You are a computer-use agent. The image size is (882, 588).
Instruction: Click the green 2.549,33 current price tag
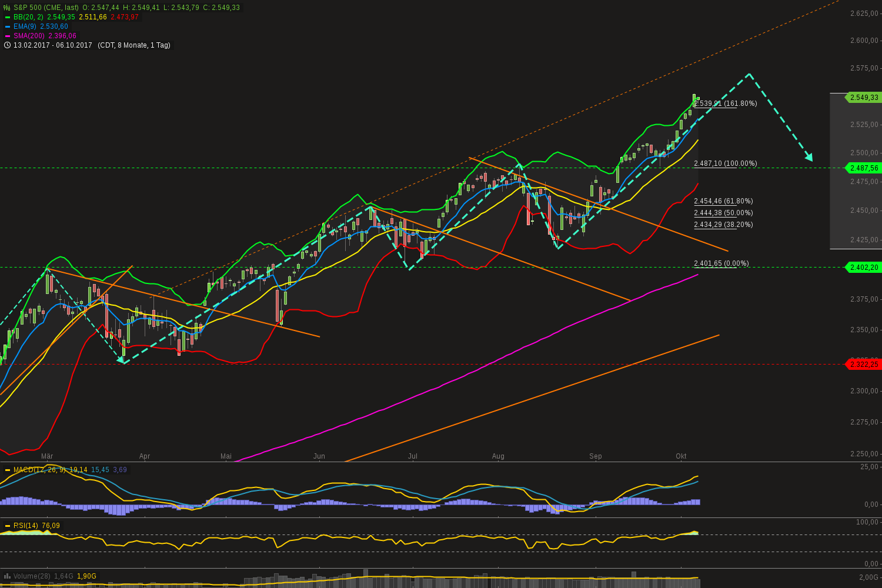pos(863,98)
